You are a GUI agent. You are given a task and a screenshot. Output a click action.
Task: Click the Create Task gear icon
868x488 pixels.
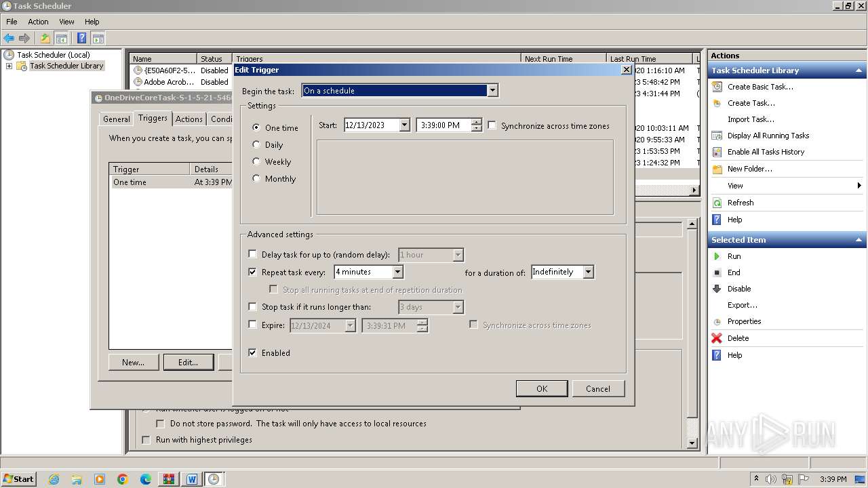(x=717, y=103)
